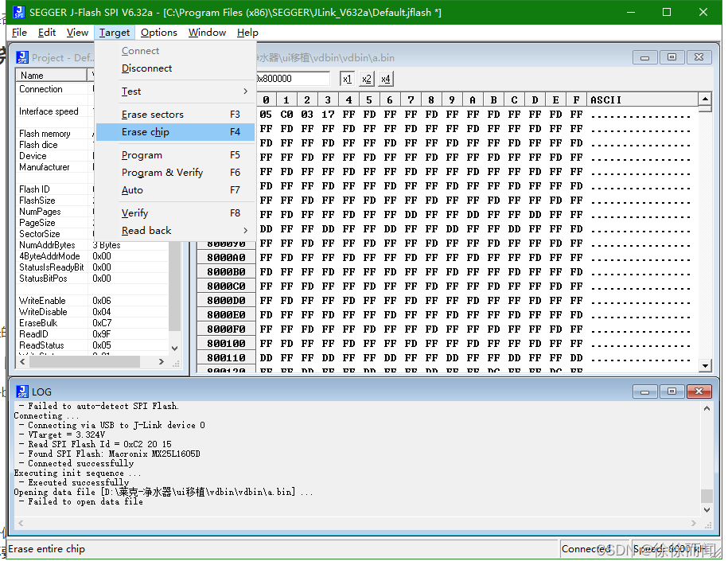This screenshot has height=565, width=728.
Task: Select the Flash ID row
Action: pos(55,189)
